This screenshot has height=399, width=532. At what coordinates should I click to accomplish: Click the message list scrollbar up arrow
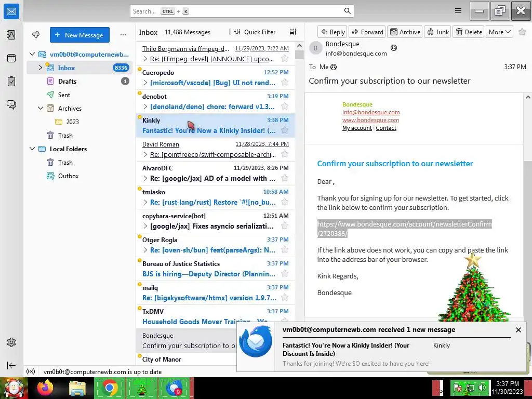299,46
